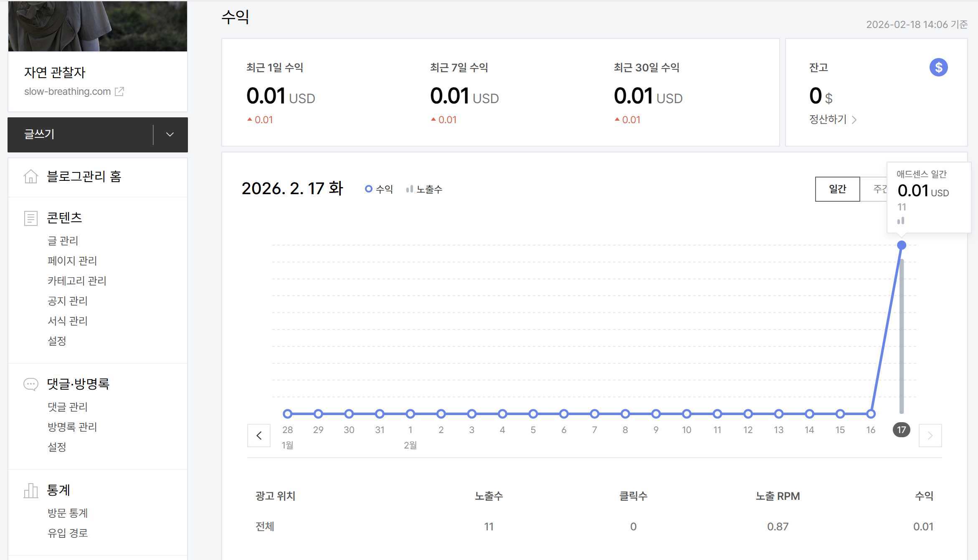Screen dimensions: 978x560
Task: Select the 일간 view toggle
Action: click(x=837, y=189)
